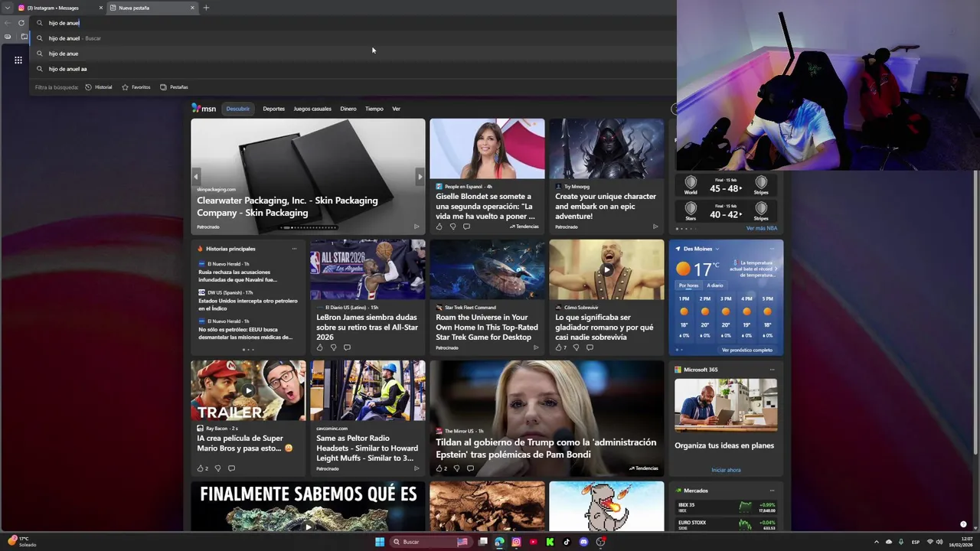The width and height of the screenshot is (980, 551).
Task: Open Microsoft 365 card more options
Action: point(772,370)
